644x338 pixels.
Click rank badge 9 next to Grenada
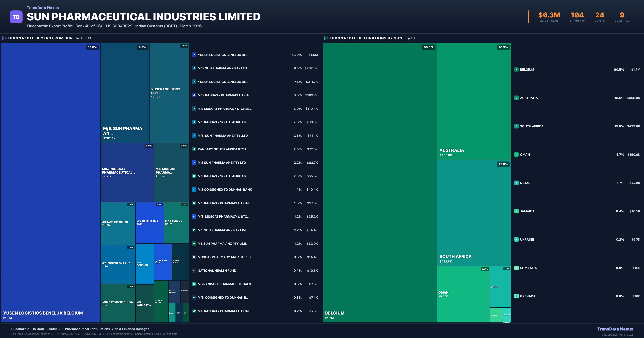pyautogui.click(x=516, y=296)
